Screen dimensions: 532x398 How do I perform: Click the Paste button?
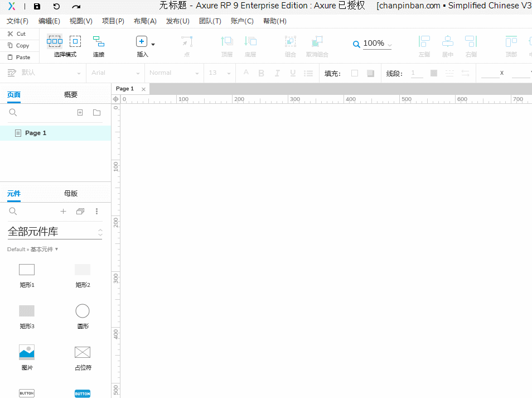tap(19, 57)
